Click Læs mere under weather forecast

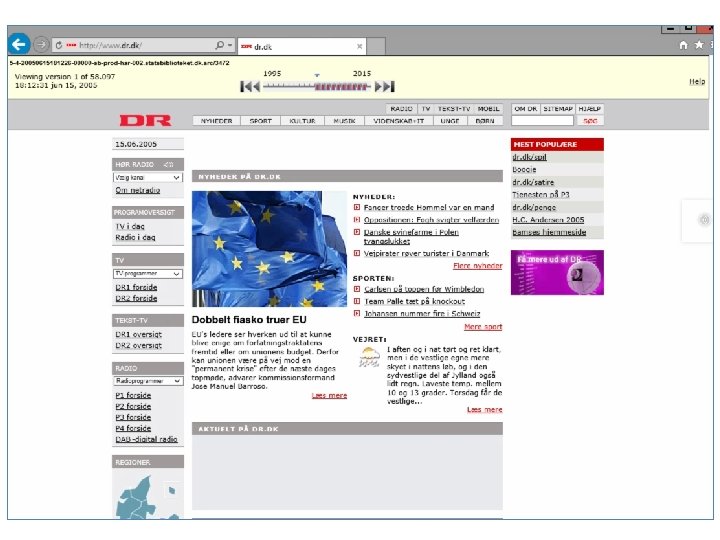(484, 410)
